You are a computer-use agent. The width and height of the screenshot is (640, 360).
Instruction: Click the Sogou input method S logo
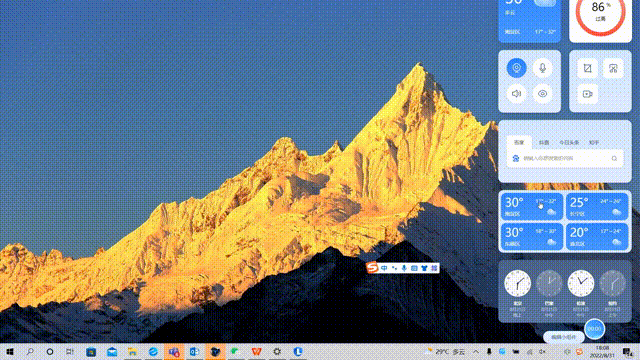372,268
